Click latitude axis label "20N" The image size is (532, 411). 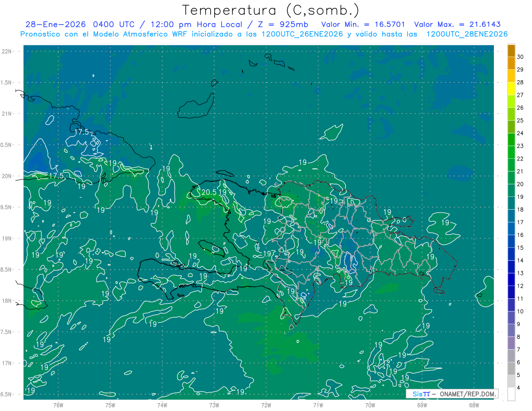point(8,176)
